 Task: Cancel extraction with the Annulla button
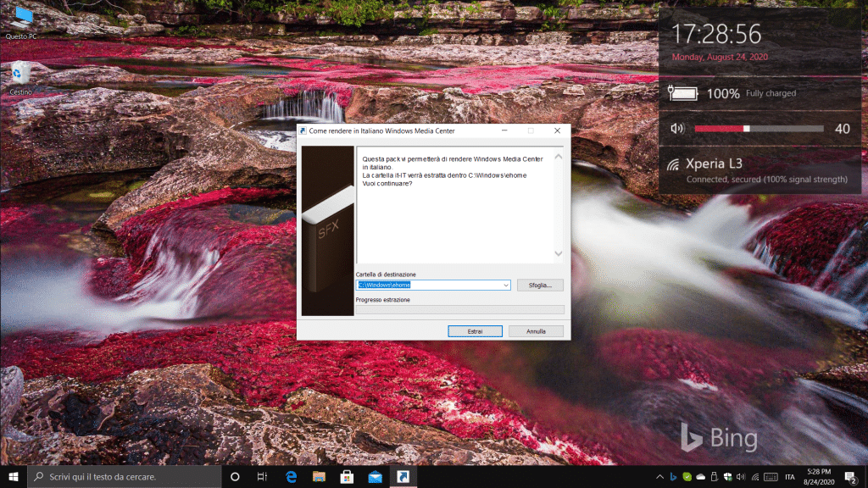(x=536, y=331)
